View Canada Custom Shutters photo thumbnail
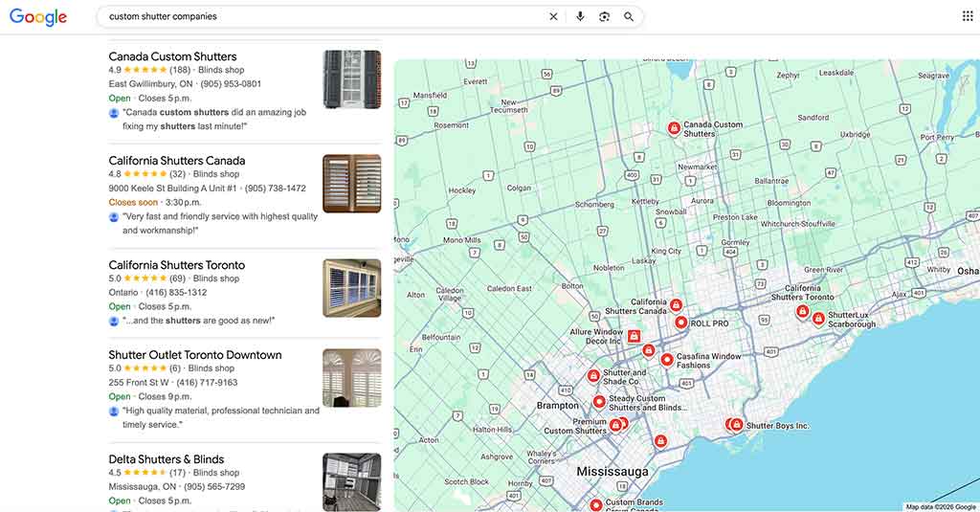The height and width of the screenshot is (512, 980). 352,79
